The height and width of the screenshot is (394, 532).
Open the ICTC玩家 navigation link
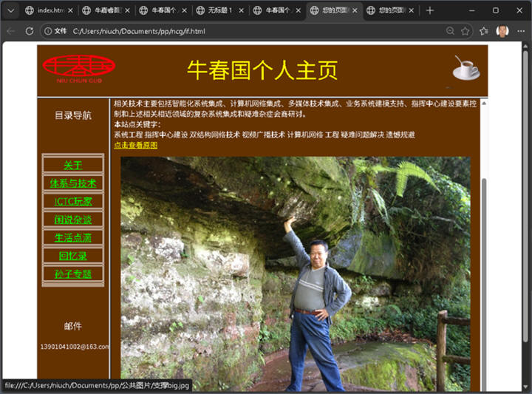pos(73,202)
